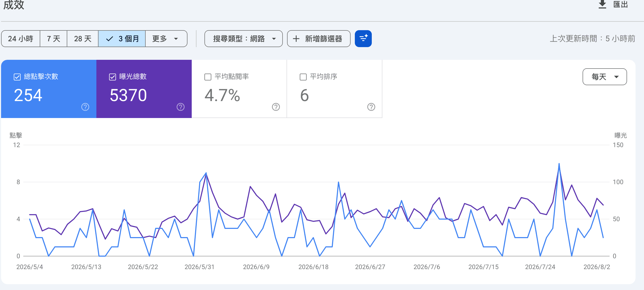Image resolution: width=644 pixels, height=290 pixels.
Task: Expand the 更多 date range dropdown
Action: pyautogui.click(x=166, y=39)
